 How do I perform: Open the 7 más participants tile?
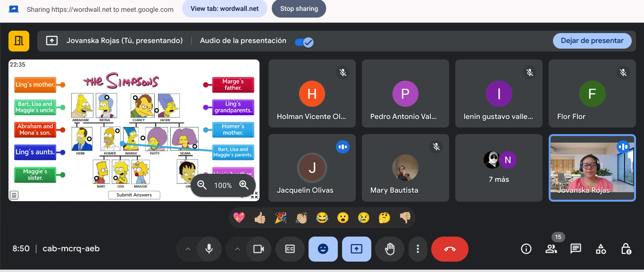(x=499, y=168)
